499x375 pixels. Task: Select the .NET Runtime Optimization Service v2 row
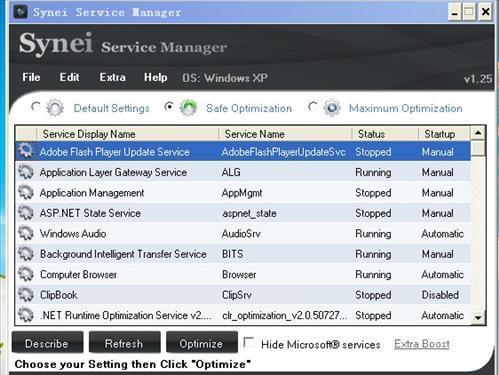point(243,315)
